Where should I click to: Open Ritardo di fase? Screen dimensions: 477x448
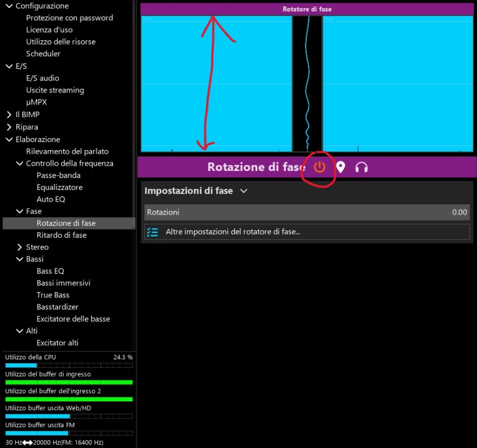coord(61,235)
